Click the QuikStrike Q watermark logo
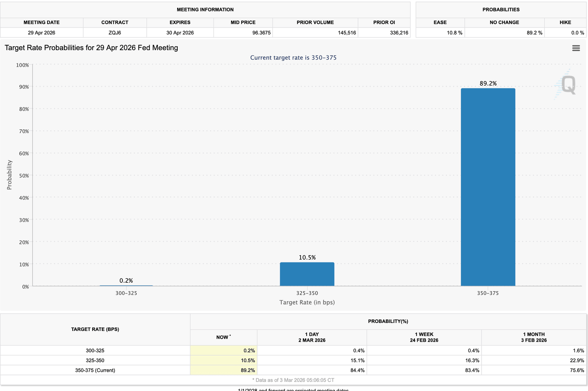This screenshot has width=588, height=391. 567,85
